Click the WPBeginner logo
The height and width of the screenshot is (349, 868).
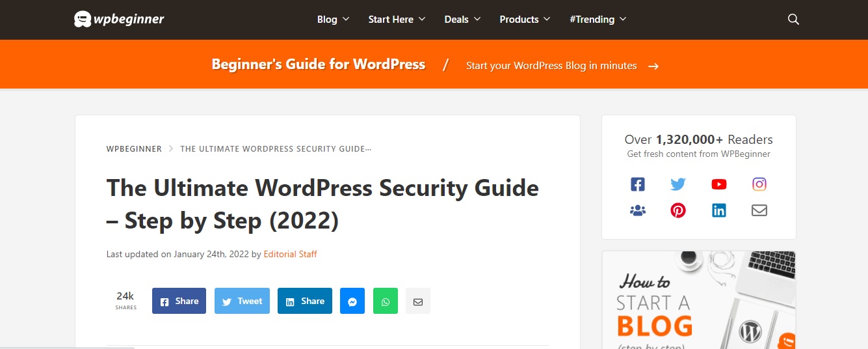coord(119,19)
